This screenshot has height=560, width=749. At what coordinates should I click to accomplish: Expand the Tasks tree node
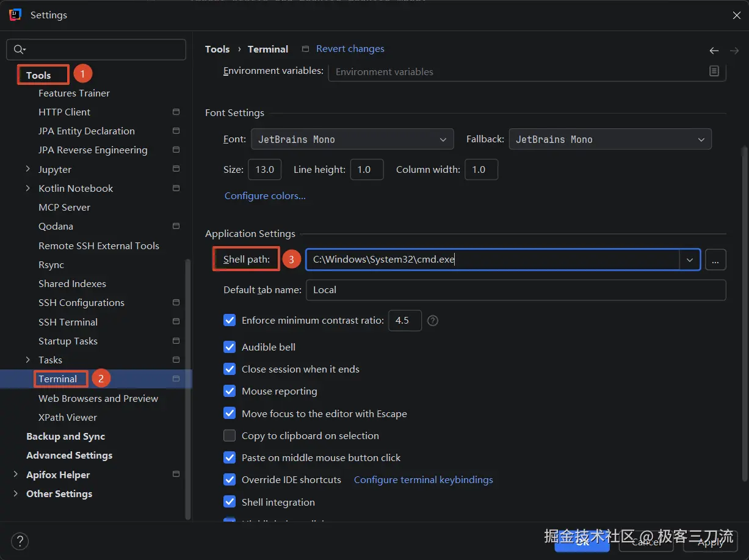click(27, 360)
